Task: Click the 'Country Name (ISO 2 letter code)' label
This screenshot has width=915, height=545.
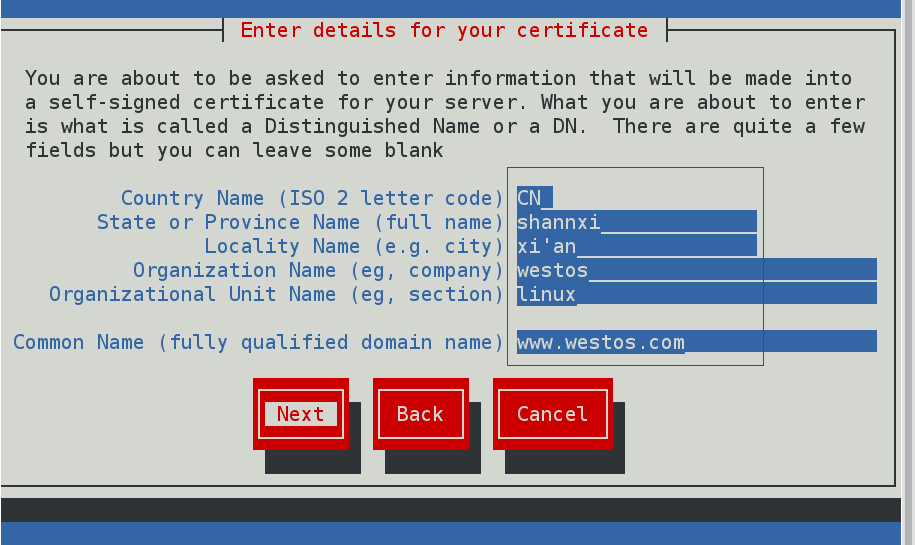Action: click(312, 198)
